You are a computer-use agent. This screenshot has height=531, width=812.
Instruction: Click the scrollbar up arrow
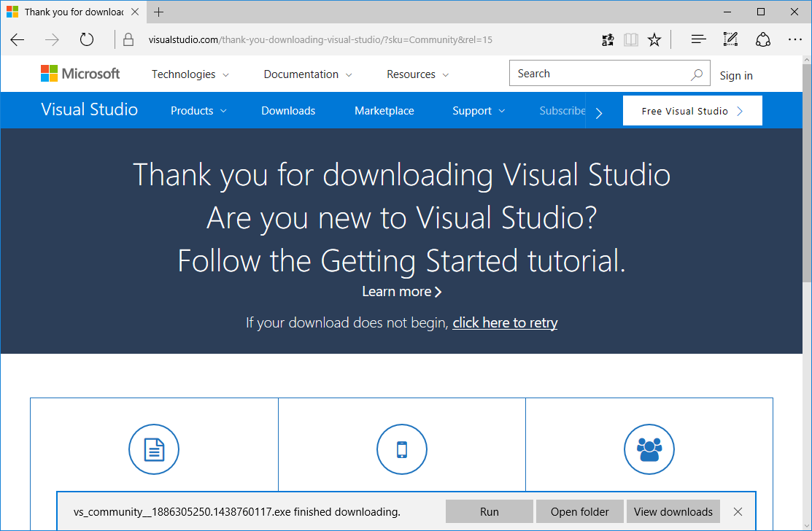tap(807, 60)
